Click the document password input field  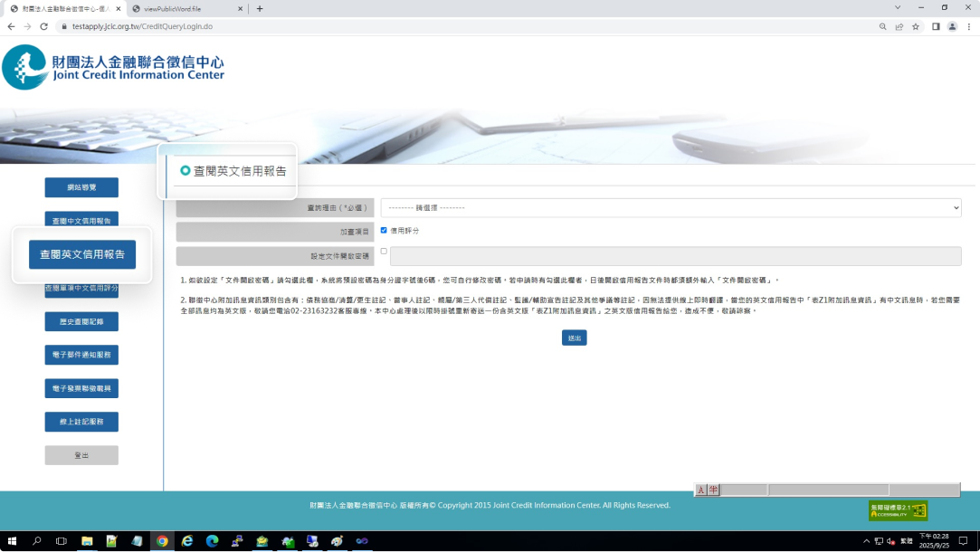675,256
